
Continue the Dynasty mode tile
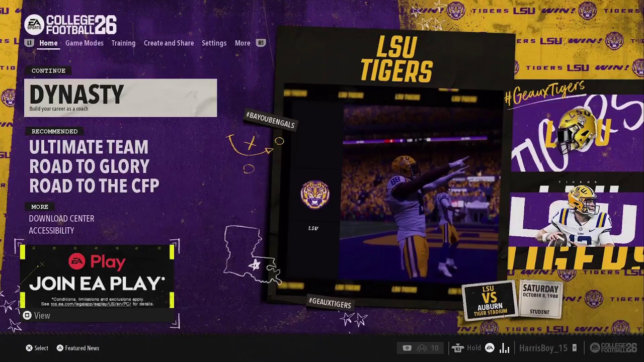pyautogui.click(x=121, y=98)
